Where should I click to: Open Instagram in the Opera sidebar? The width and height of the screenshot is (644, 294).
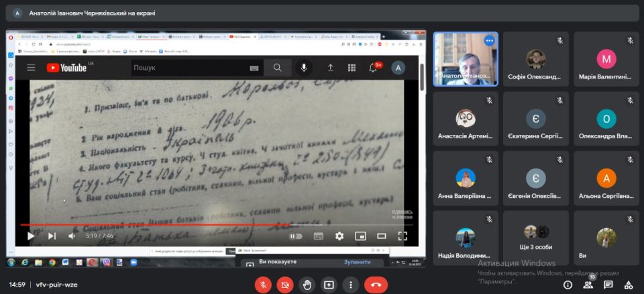(x=11, y=108)
